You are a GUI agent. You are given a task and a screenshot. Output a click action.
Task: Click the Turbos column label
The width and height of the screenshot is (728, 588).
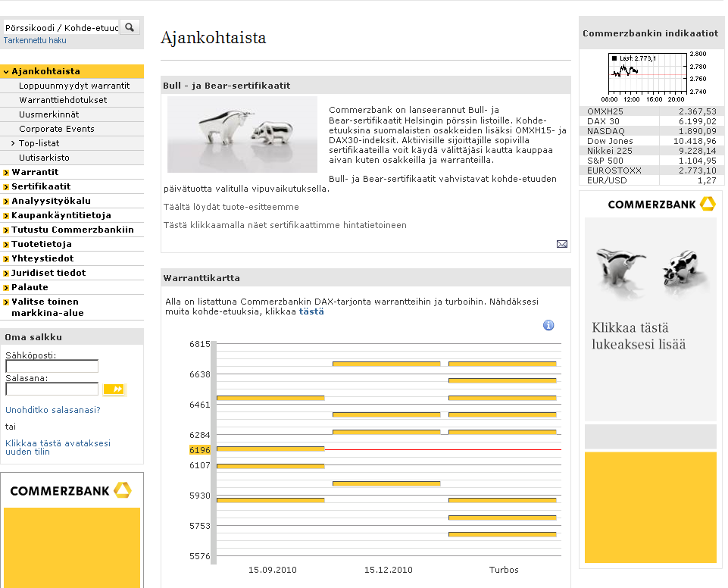[504, 569]
